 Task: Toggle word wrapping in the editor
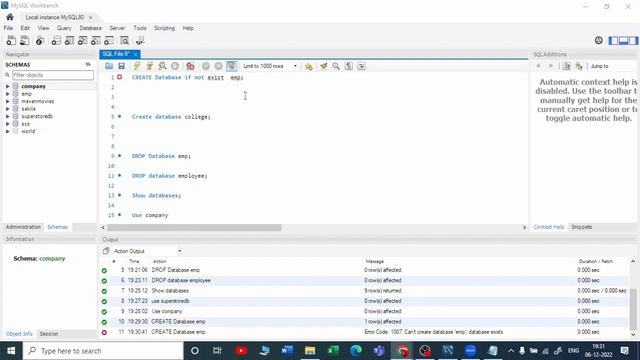click(x=361, y=66)
